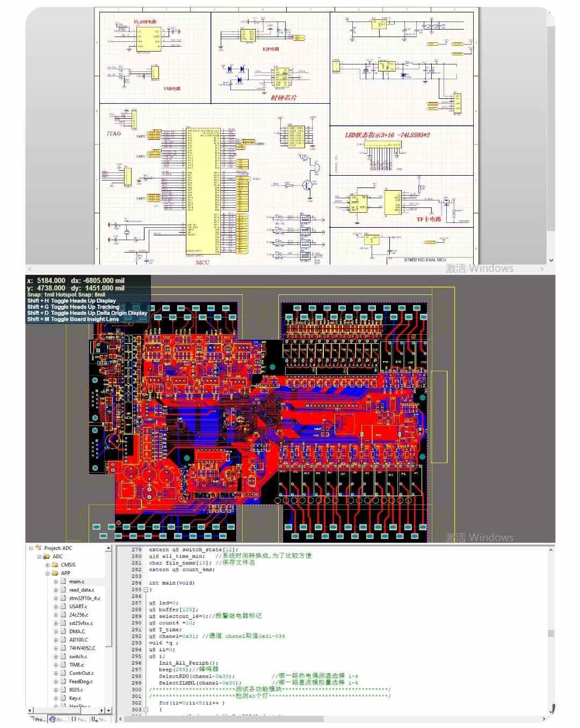
Task: Click the Project: ADC workspace icon
Action: (38, 548)
